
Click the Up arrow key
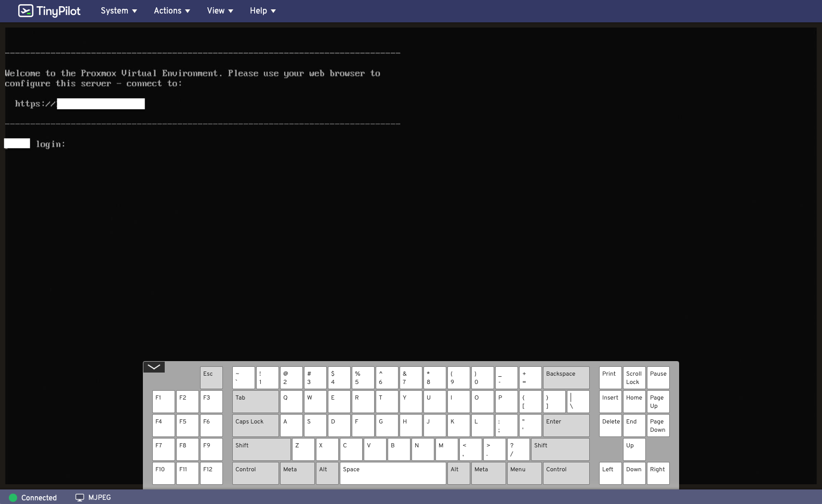634,449
